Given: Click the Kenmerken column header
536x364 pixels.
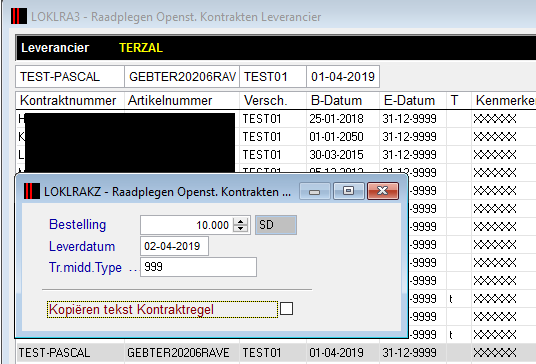Looking at the screenshot, I should [505, 101].
